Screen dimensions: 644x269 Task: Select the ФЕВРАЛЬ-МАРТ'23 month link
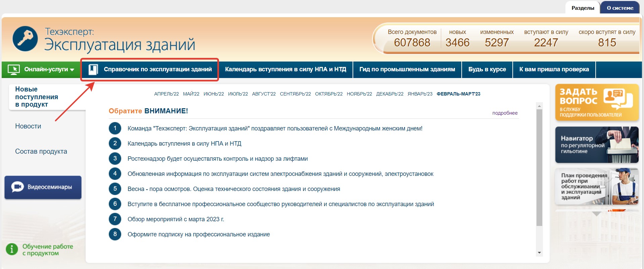458,94
